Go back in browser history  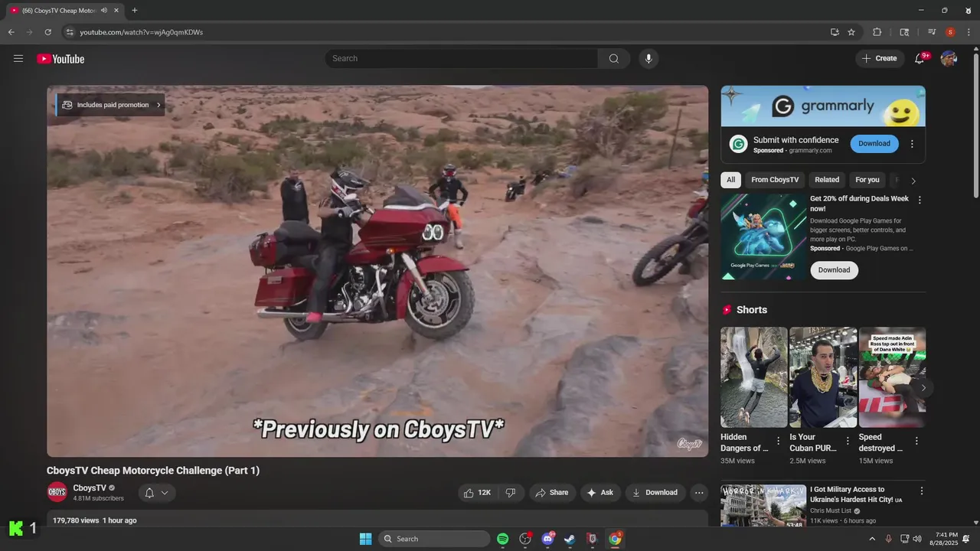[x=11, y=32]
